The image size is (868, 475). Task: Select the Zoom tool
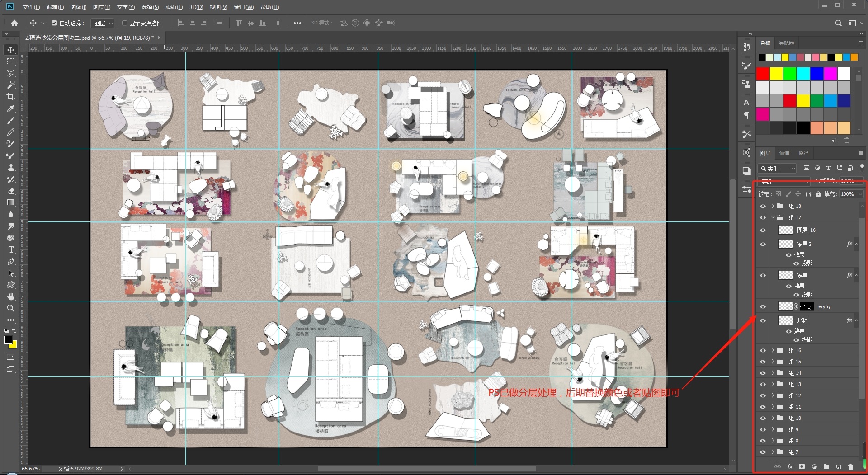11,308
